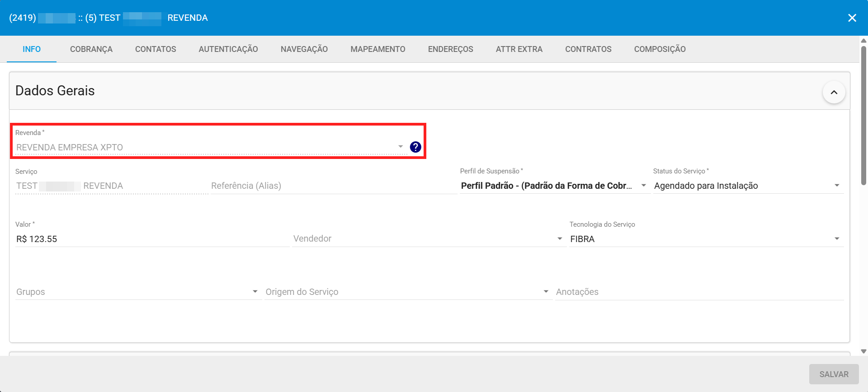Close the dialog with the X icon
Viewport: 868px width, 392px height.
point(852,18)
